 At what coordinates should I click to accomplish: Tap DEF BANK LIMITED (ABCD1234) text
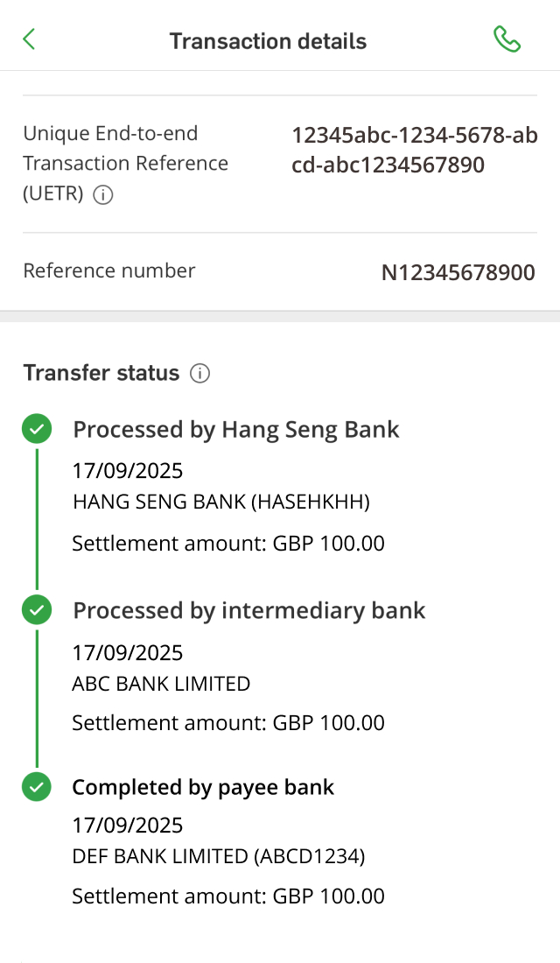tap(218, 856)
